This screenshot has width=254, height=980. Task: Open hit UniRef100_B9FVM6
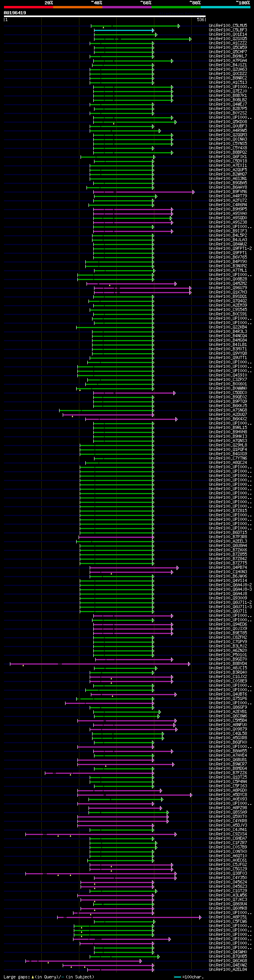pyautogui.click(x=228, y=192)
